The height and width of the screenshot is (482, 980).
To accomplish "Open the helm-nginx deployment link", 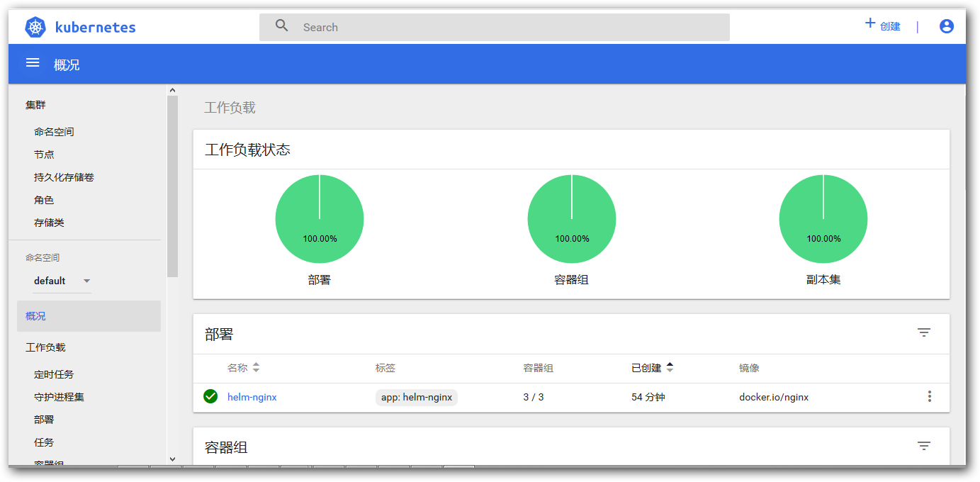I will (252, 397).
